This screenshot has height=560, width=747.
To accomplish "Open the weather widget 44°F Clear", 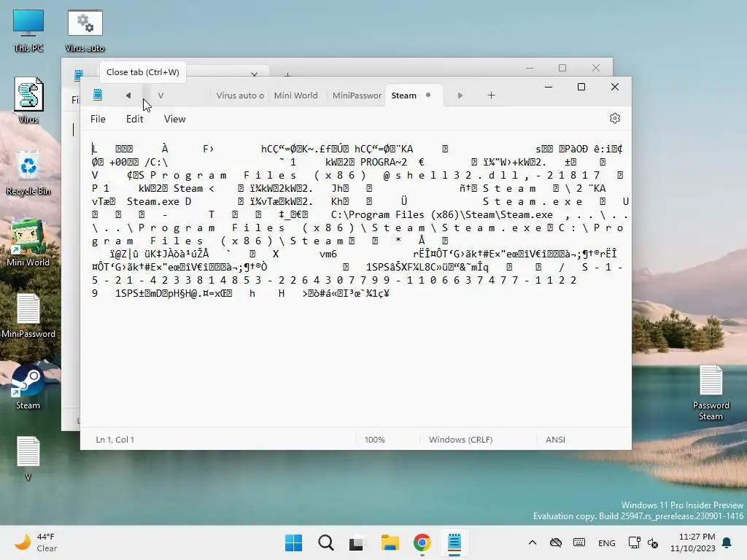I will 36,542.
